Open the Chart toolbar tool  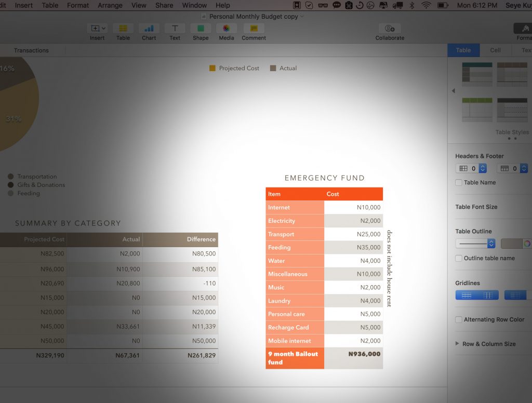pos(149,29)
